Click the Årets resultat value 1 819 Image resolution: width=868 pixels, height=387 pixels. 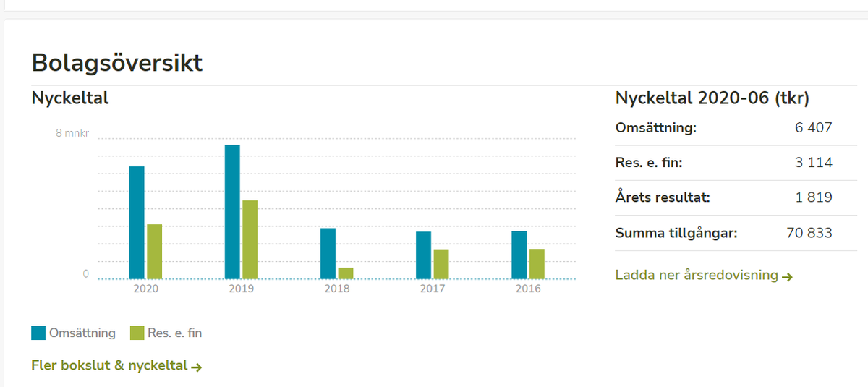[x=814, y=197]
